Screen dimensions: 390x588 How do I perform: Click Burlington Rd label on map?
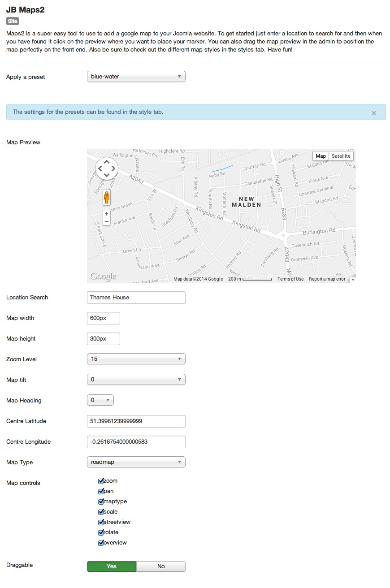click(x=319, y=232)
